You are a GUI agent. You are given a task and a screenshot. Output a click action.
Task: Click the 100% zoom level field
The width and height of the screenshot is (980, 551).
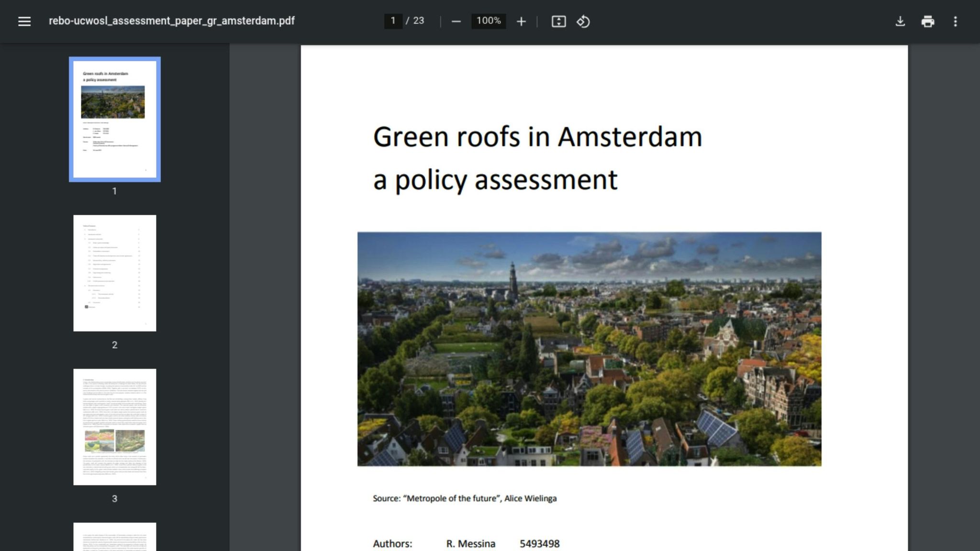coord(489,21)
